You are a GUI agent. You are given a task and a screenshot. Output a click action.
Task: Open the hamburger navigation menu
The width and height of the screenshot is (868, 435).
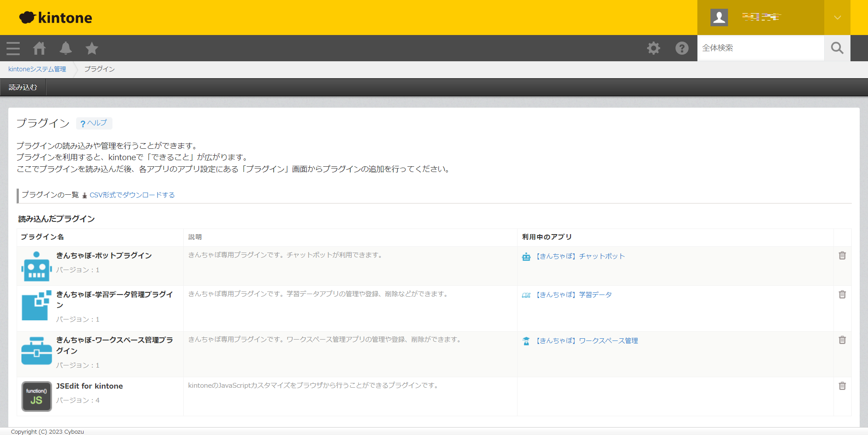click(x=13, y=48)
